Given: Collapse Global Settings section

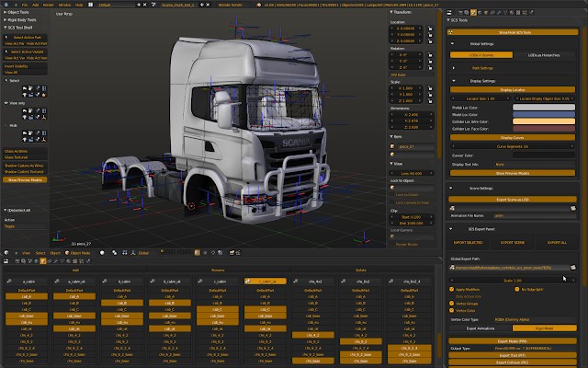Looking at the screenshot, I should [452, 43].
